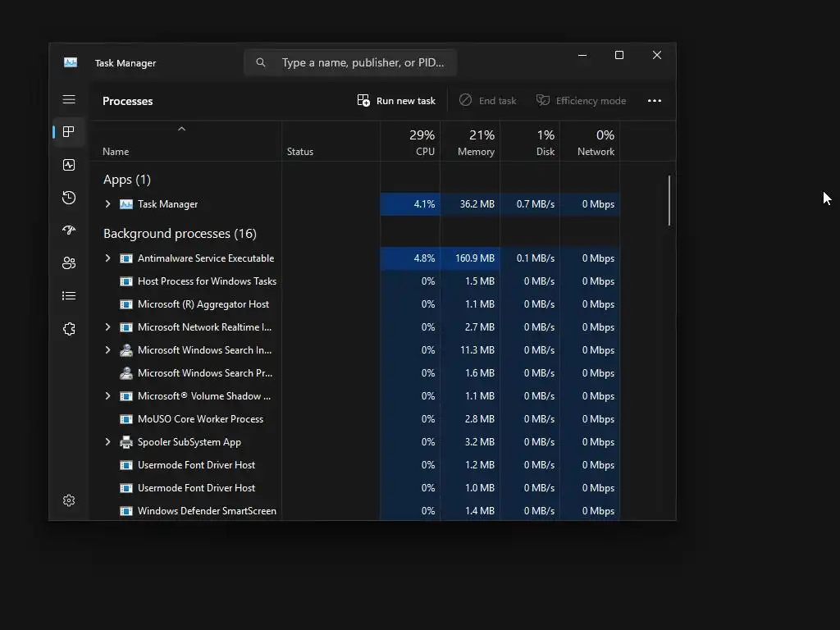Click the Microsoft Windows Search In... icon

[126, 349]
